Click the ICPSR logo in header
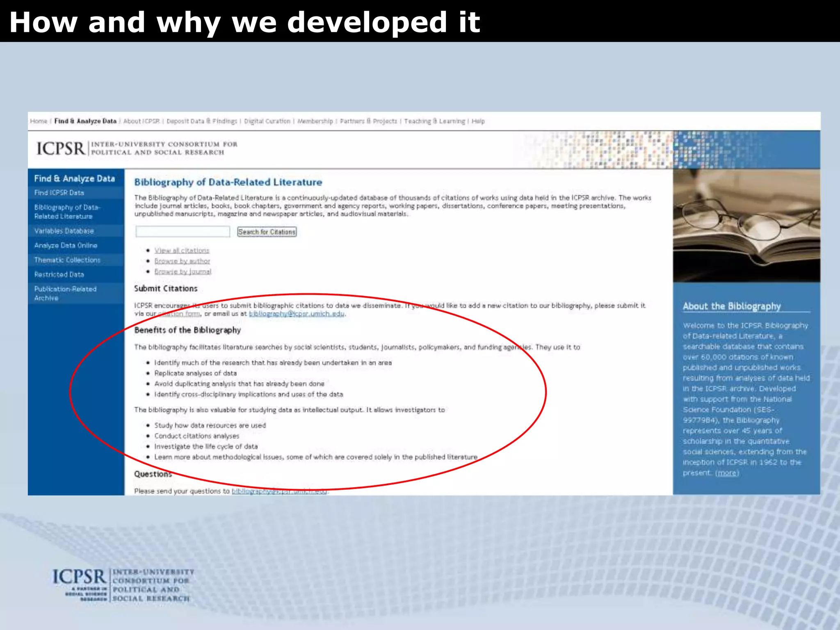The width and height of the screenshot is (840, 630). coord(61,148)
